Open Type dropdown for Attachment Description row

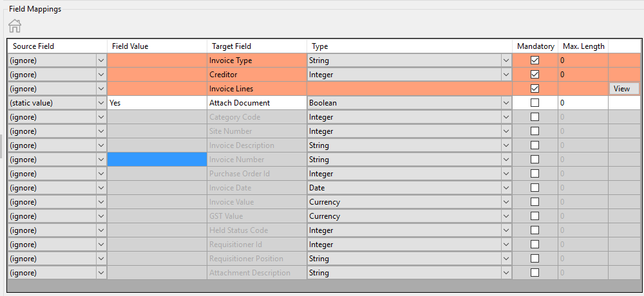[506, 273]
